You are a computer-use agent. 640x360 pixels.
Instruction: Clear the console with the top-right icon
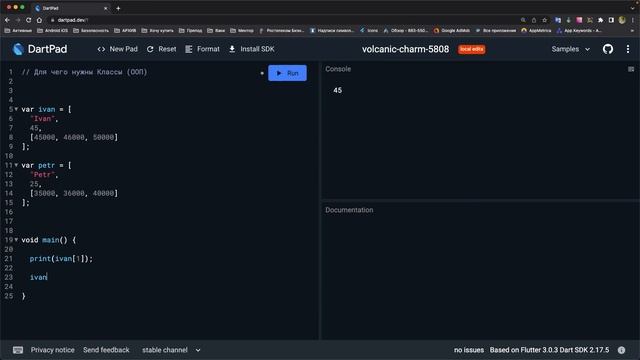(631, 69)
